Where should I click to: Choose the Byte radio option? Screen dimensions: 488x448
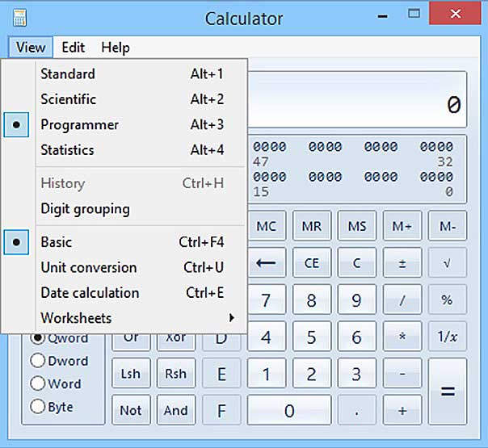[38, 407]
